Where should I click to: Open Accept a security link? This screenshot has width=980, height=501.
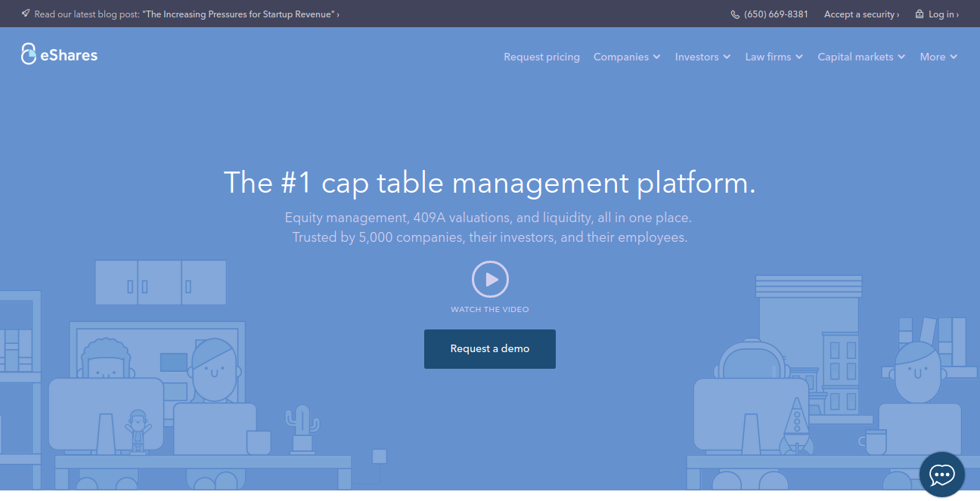(861, 14)
